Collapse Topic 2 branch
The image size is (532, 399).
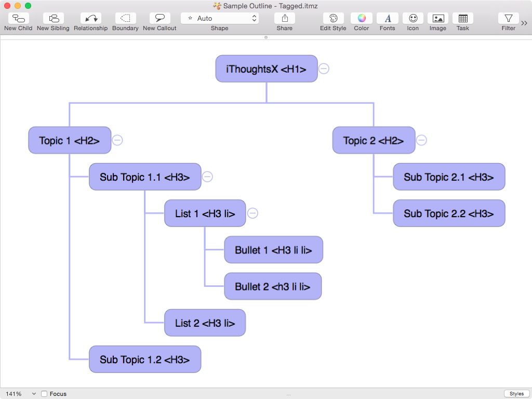click(421, 140)
